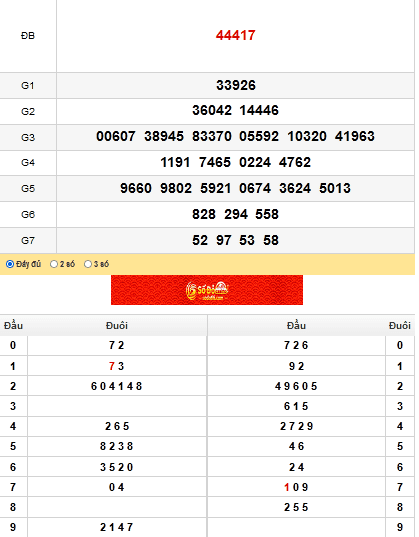The image size is (419, 537).
Task: Click the G1 prize number 33926
Action: (236, 85)
